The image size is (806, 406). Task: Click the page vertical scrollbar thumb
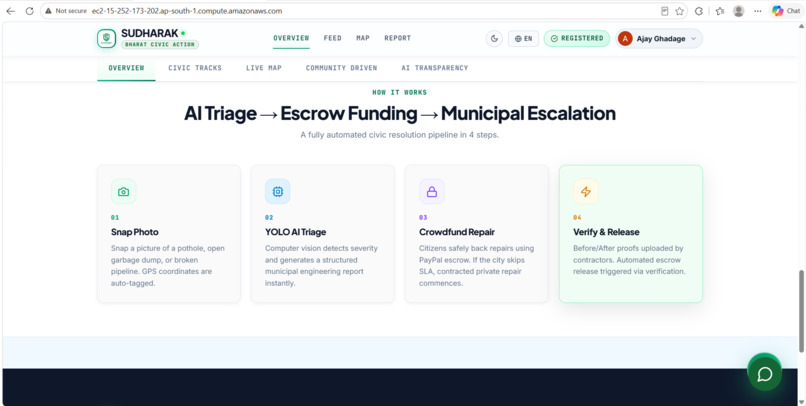(801, 311)
